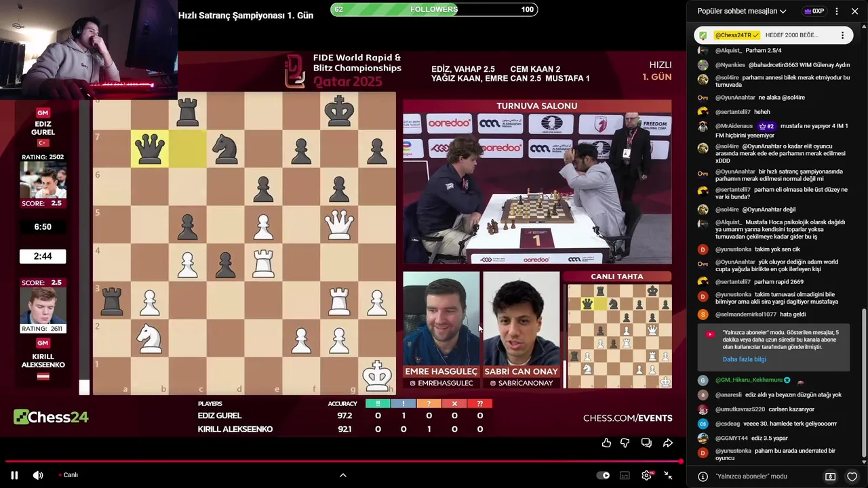Open the player settings gear
868x488 pixels.
647,475
